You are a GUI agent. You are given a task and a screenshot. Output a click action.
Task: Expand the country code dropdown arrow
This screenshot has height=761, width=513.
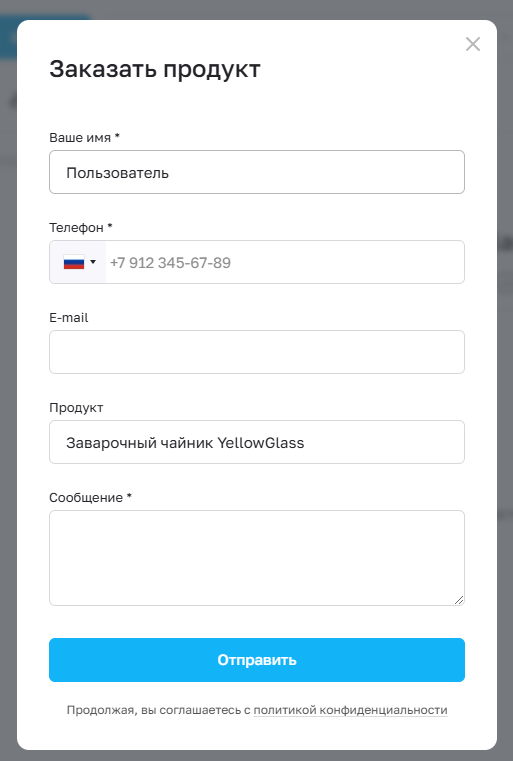pyautogui.click(x=93, y=262)
